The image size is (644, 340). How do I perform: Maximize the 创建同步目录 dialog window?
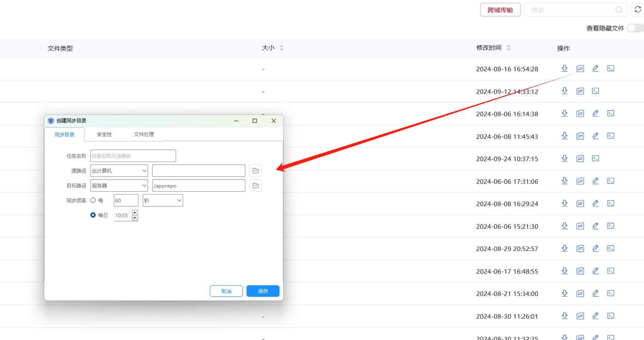click(255, 121)
